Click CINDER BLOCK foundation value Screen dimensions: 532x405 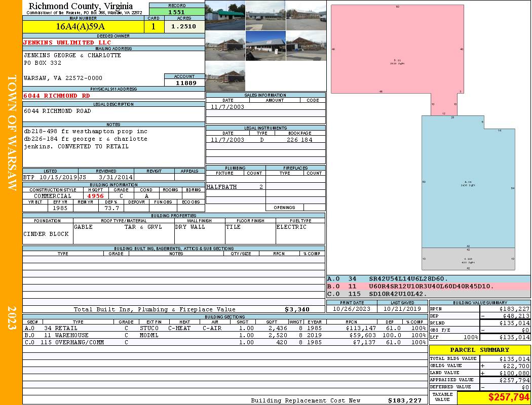(x=46, y=234)
